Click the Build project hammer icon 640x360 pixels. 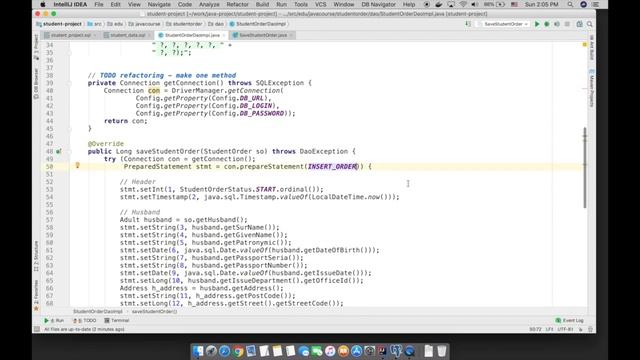pyautogui.click(x=468, y=24)
